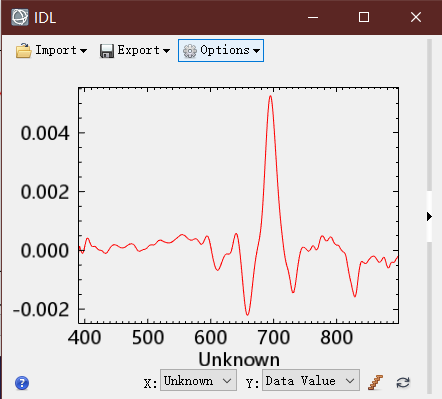The image size is (442, 399).
Task: Click the arrow beside Export
Action: [166, 51]
